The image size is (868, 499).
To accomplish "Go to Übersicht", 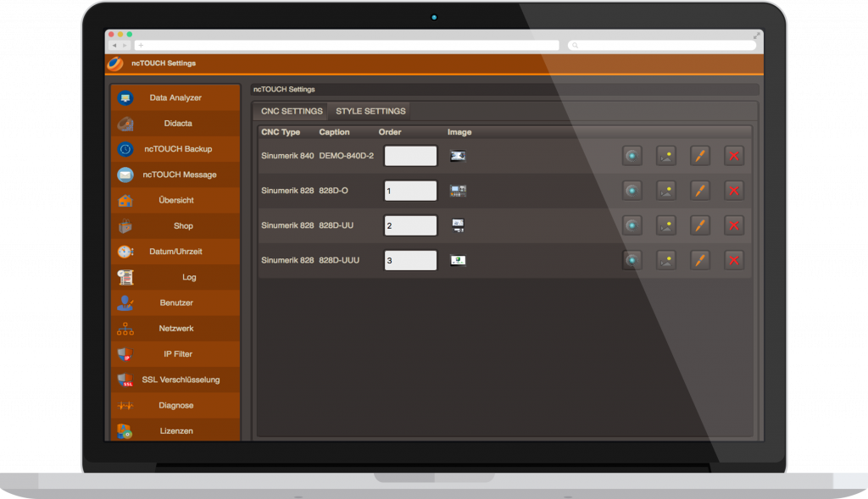I will (x=175, y=200).
